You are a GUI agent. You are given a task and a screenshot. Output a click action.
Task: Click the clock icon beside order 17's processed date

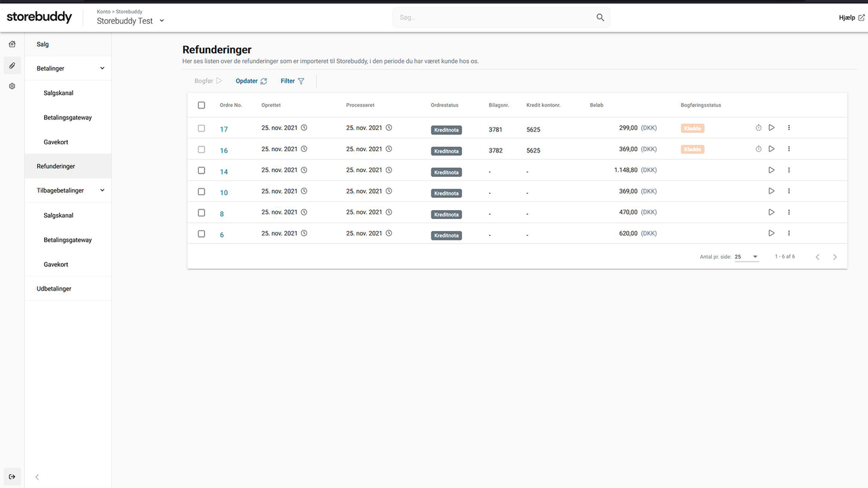click(388, 127)
